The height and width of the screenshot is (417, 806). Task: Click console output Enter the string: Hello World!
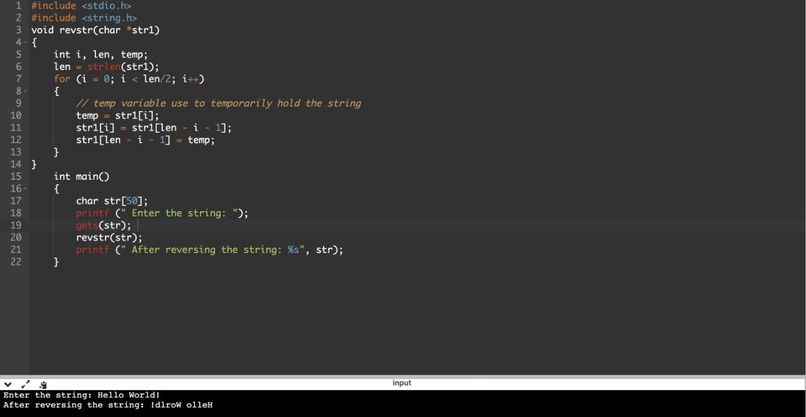(82, 395)
